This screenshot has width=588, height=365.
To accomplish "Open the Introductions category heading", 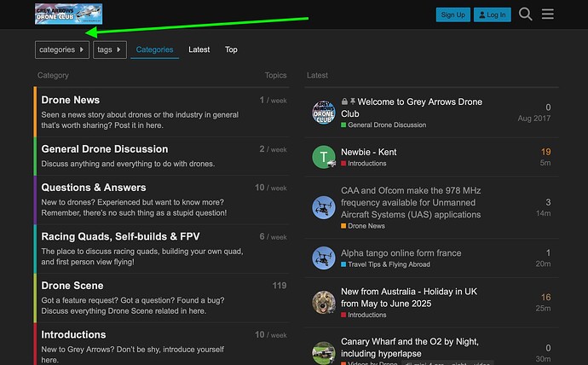I will click(x=73, y=334).
